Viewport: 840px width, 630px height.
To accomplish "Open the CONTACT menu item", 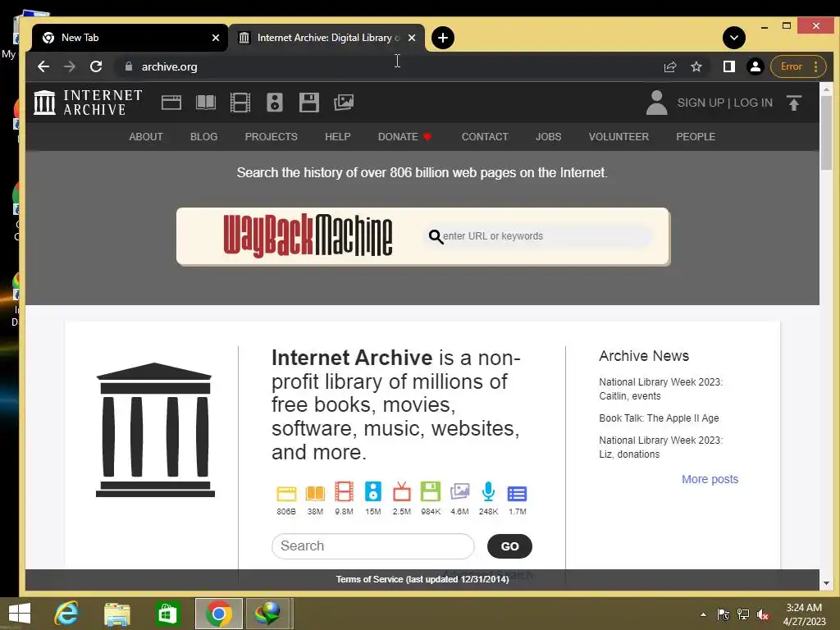I will tap(485, 137).
